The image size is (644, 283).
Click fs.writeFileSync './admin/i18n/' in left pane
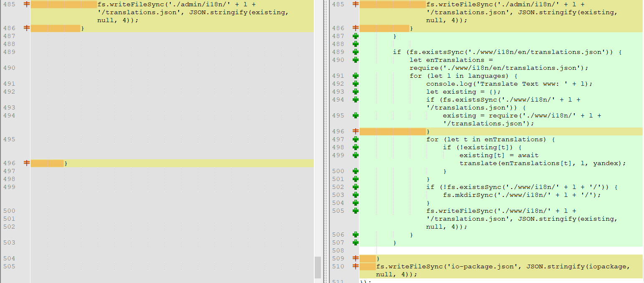pyautogui.click(x=193, y=12)
